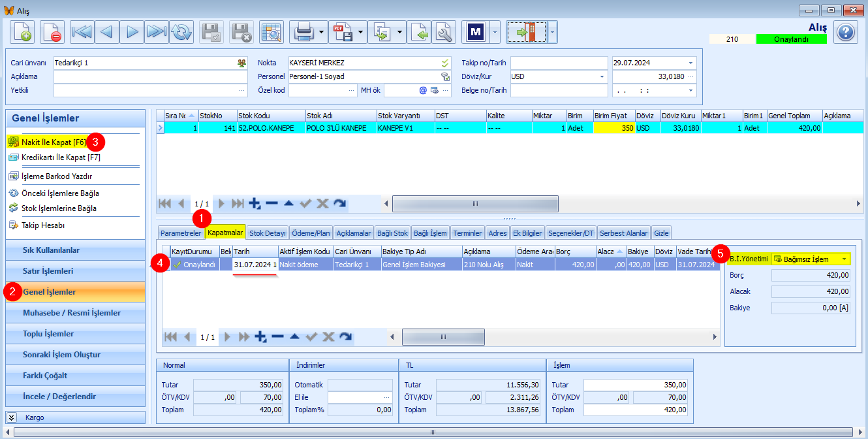The image size is (868, 439).
Task: Open the Satır İşlemleri section
Action: point(75,271)
